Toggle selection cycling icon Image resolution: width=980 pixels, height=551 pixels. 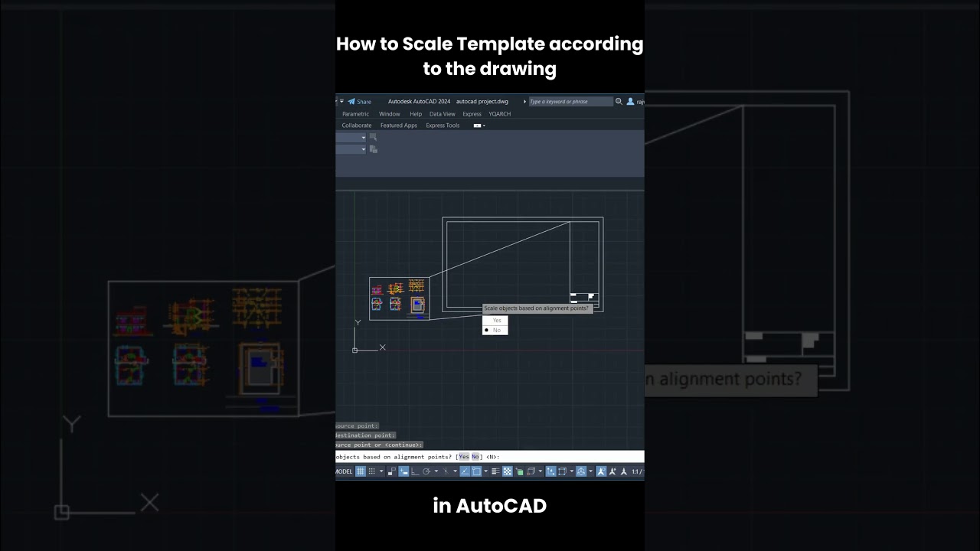519,471
